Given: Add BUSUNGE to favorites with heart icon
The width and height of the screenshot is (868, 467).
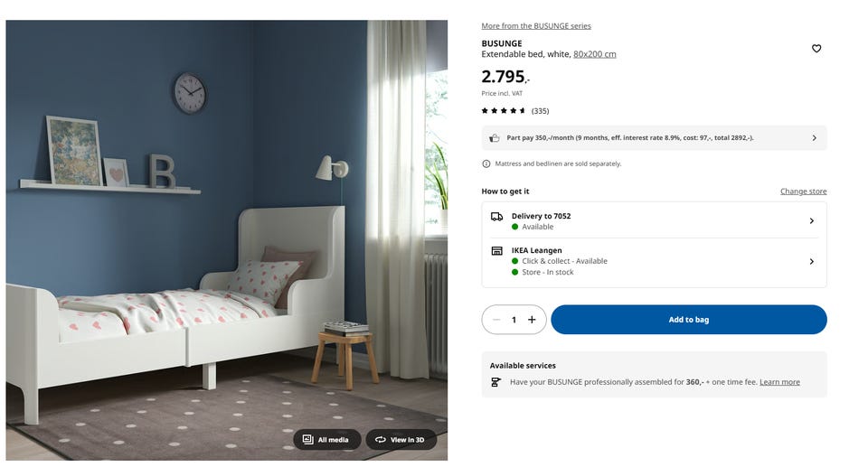Looking at the screenshot, I should tap(816, 49).
